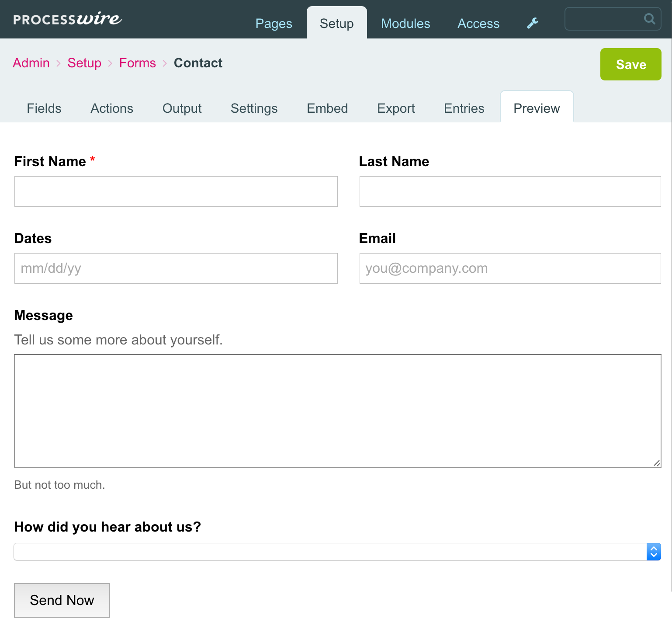Click the green Save button
The width and height of the screenshot is (672, 626).
[x=631, y=64]
